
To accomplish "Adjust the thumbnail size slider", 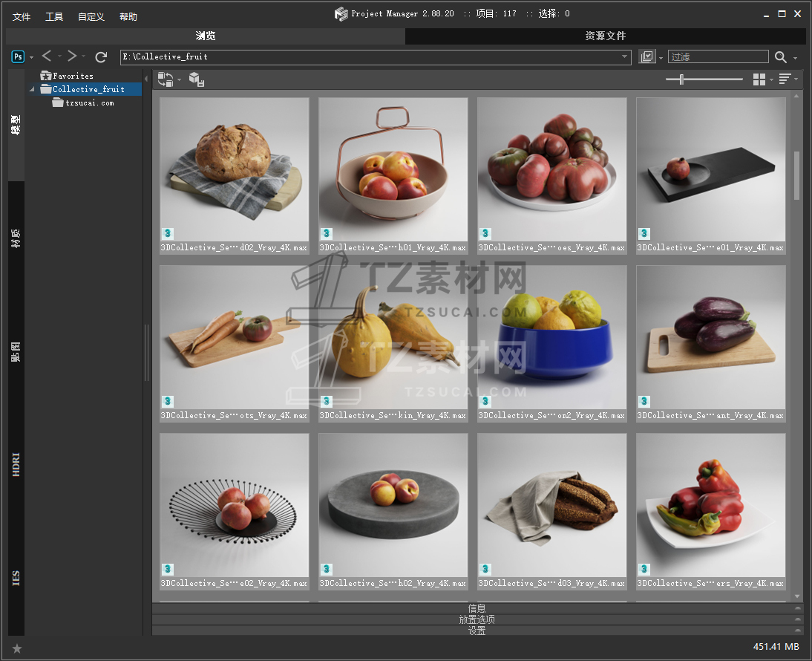I will pyautogui.click(x=681, y=79).
